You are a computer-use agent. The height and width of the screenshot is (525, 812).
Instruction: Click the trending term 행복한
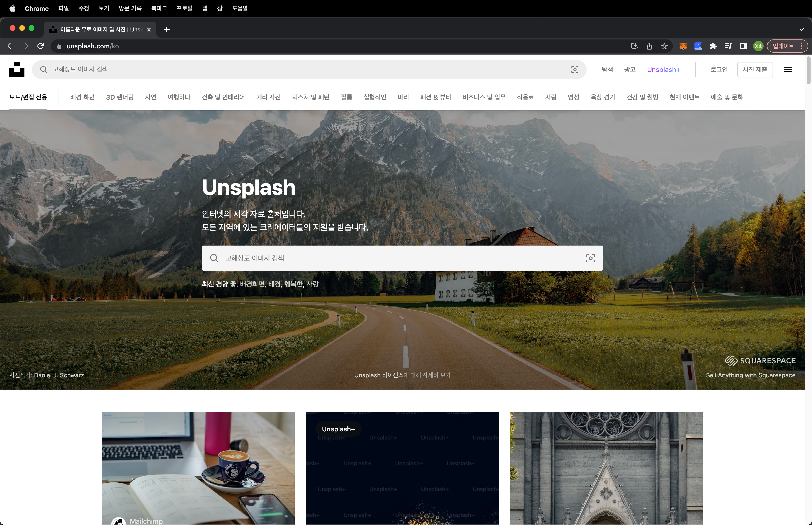[294, 284]
